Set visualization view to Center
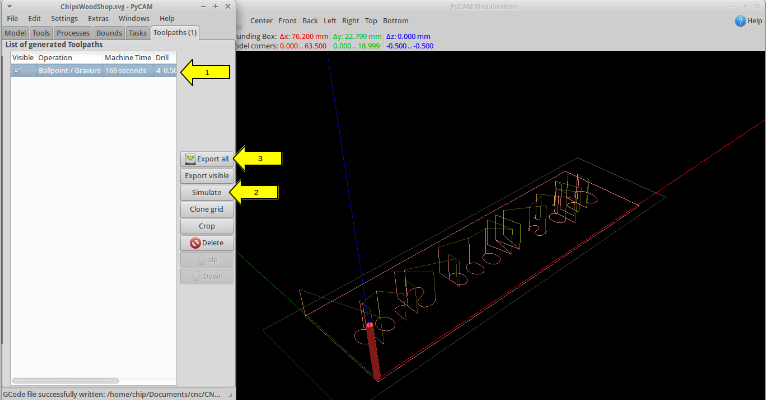 [x=262, y=21]
